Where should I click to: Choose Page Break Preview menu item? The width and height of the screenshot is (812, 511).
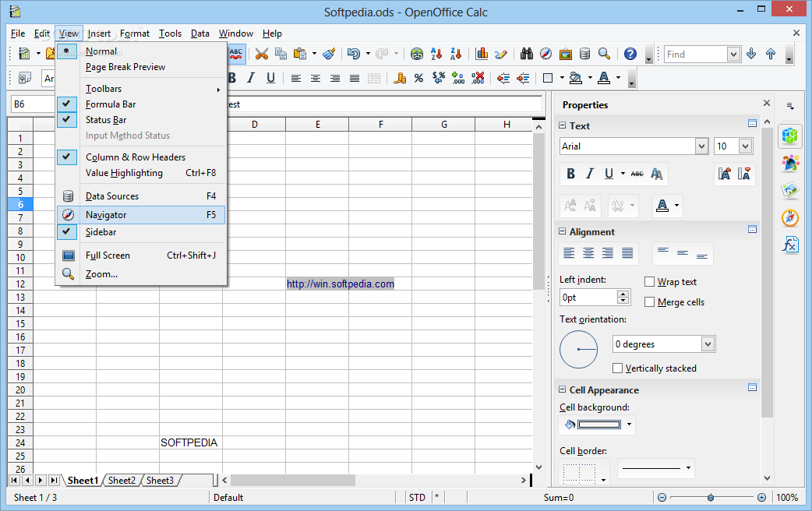pyautogui.click(x=141, y=67)
